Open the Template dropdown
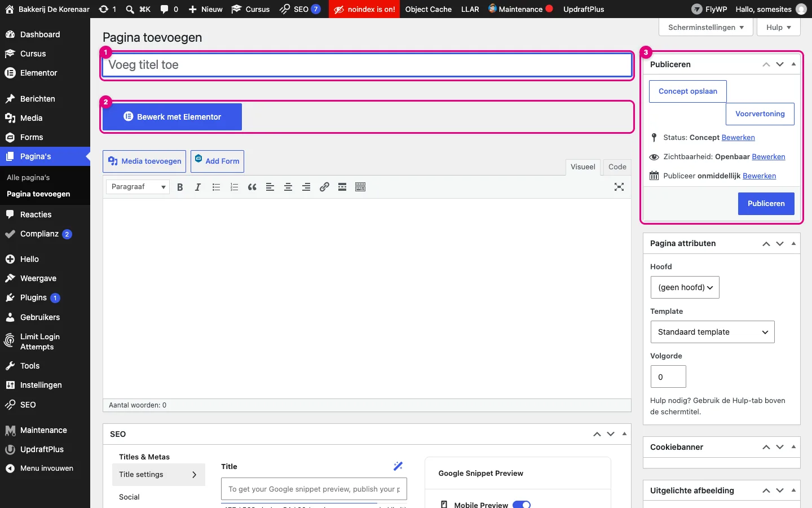The width and height of the screenshot is (812, 508). (x=713, y=332)
